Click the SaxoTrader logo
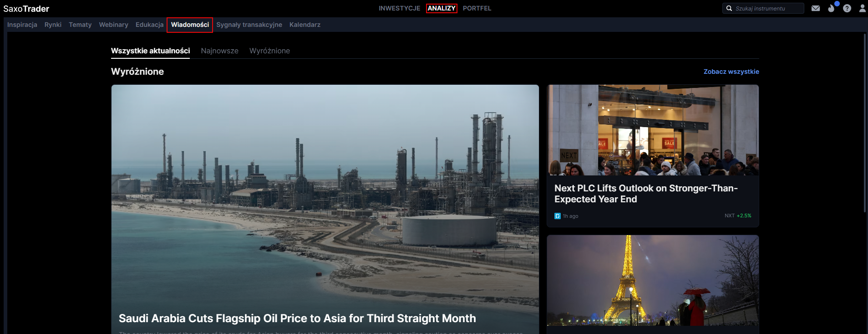The height and width of the screenshot is (334, 868). [x=26, y=9]
